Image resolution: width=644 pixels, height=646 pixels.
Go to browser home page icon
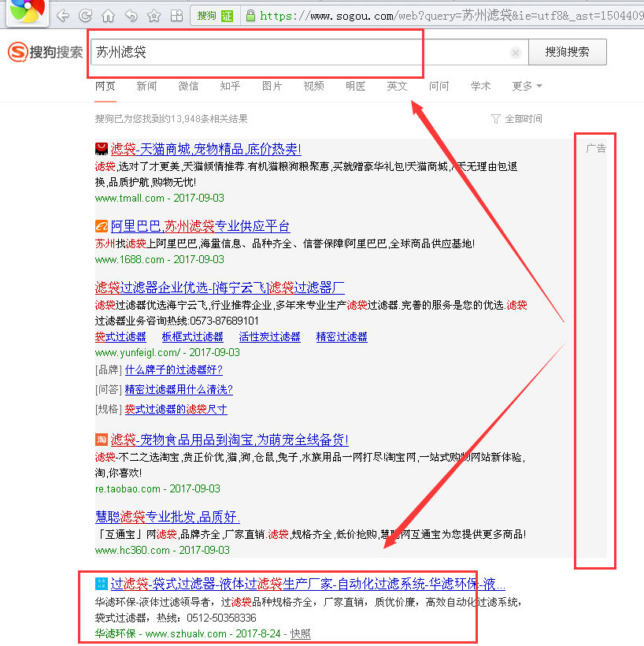[108, 16]
